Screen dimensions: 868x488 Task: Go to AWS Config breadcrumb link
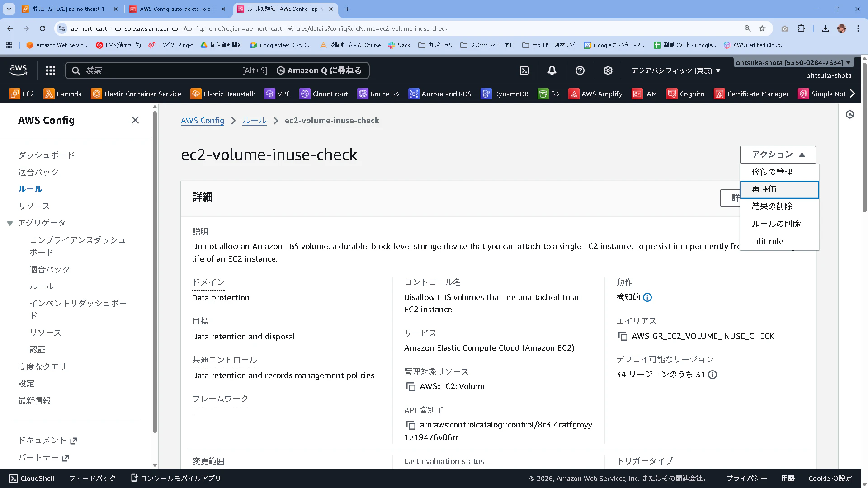[203, 121]
